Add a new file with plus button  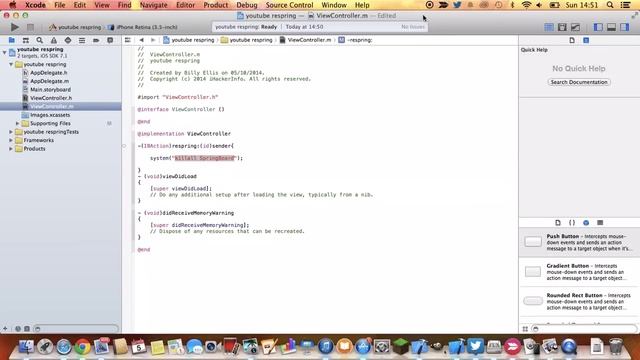[x=5, y=329]
